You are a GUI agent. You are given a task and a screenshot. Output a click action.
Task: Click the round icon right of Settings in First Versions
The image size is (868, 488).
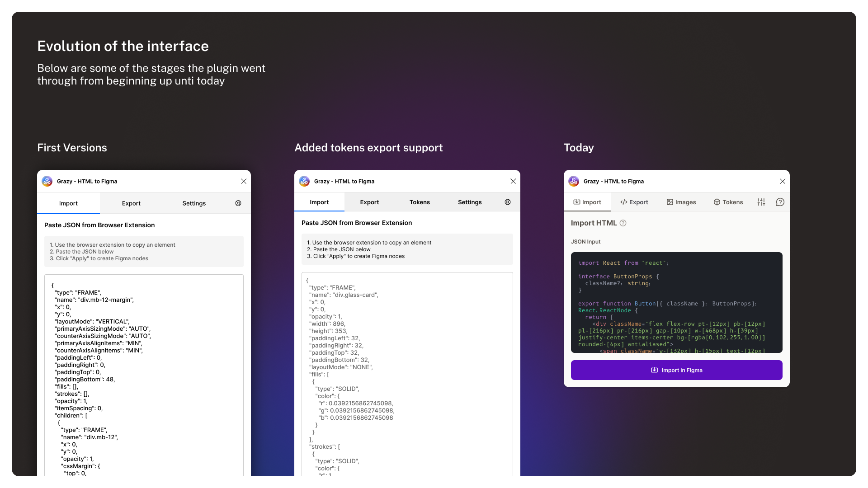pyautogui.click(x=238, y=203)
